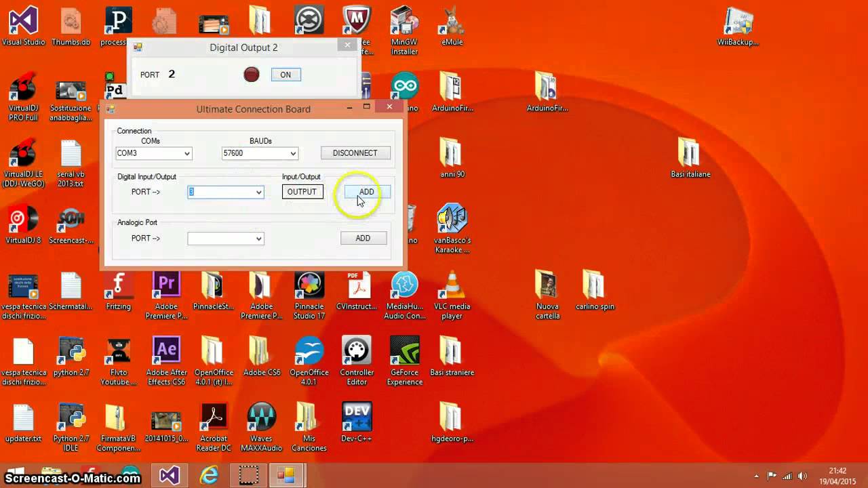Launch Pinnacle Studio 17 from desktop
The image size is (868, 488).
[309, 296]
